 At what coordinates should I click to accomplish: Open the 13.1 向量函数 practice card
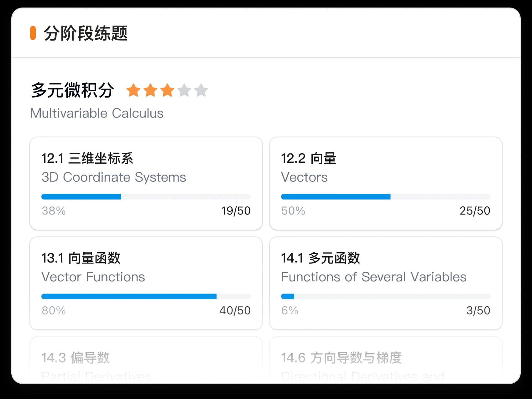pyautogui.click(x=146, y=283)
